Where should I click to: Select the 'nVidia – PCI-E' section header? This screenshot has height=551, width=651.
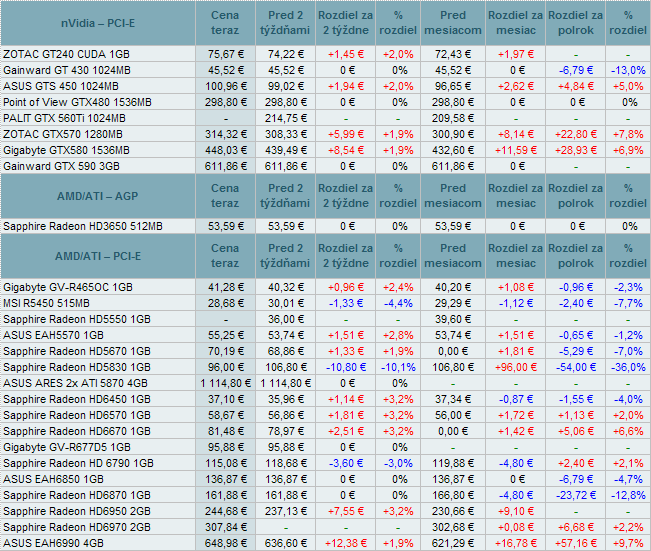tap(98, 23)
